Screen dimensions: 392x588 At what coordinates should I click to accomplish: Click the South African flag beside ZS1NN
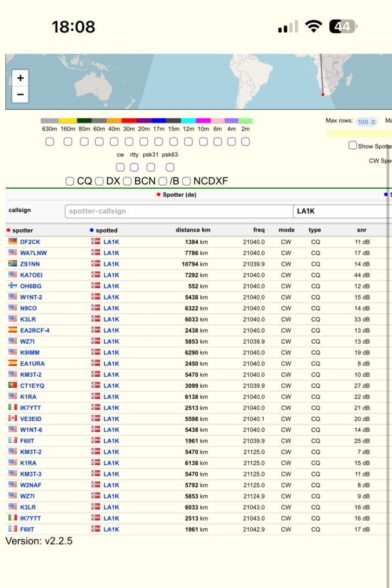tap(13, 264)
